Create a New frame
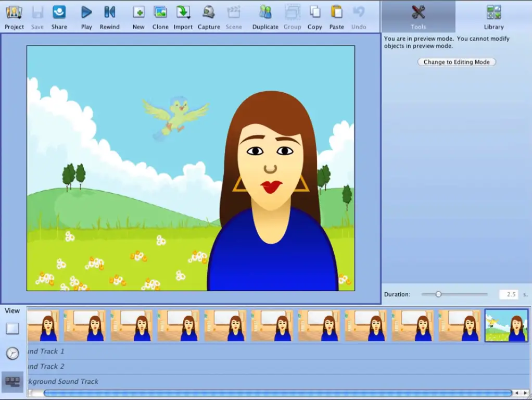 (138, 12)
